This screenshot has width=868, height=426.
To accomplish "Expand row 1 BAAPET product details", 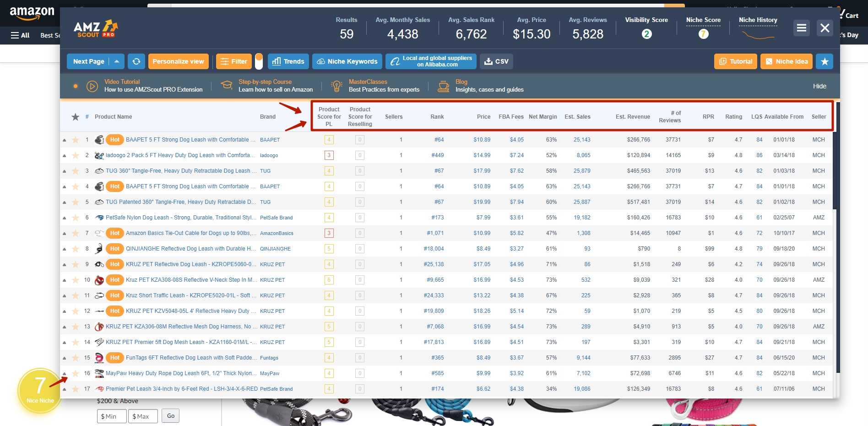I will coord(64,140).
